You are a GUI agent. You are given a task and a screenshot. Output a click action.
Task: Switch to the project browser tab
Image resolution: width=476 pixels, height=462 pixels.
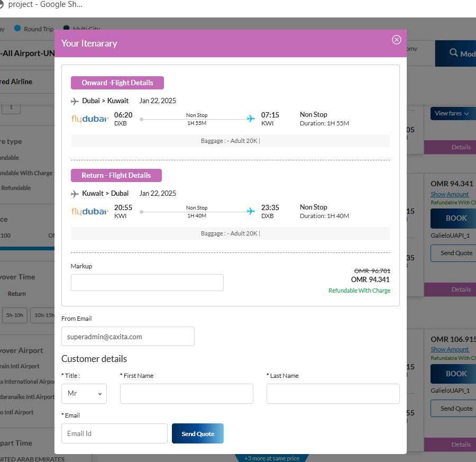click(x=42, y=5)
